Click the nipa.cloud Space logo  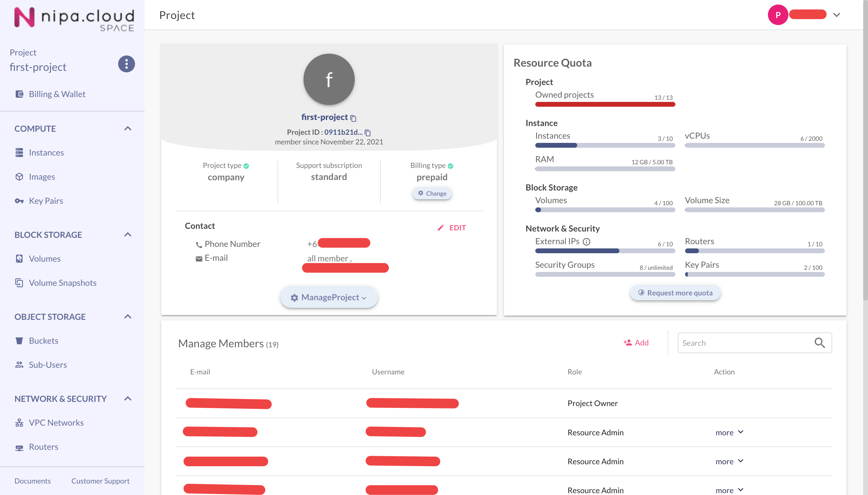coord(74,19)
